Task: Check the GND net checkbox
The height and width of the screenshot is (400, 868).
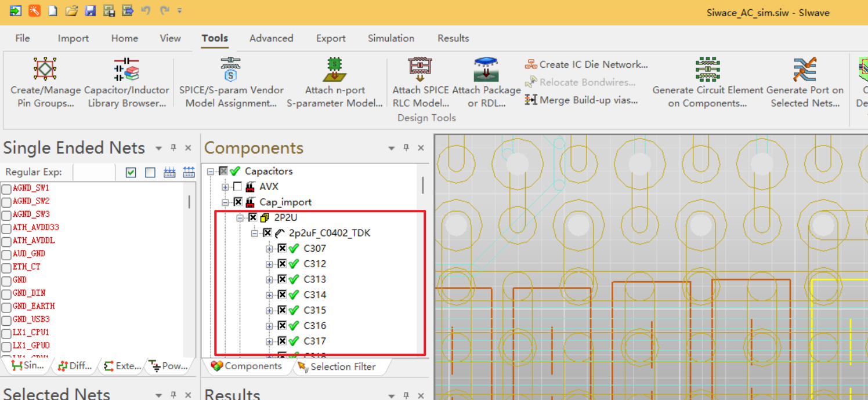Action: tap(6, 281)
